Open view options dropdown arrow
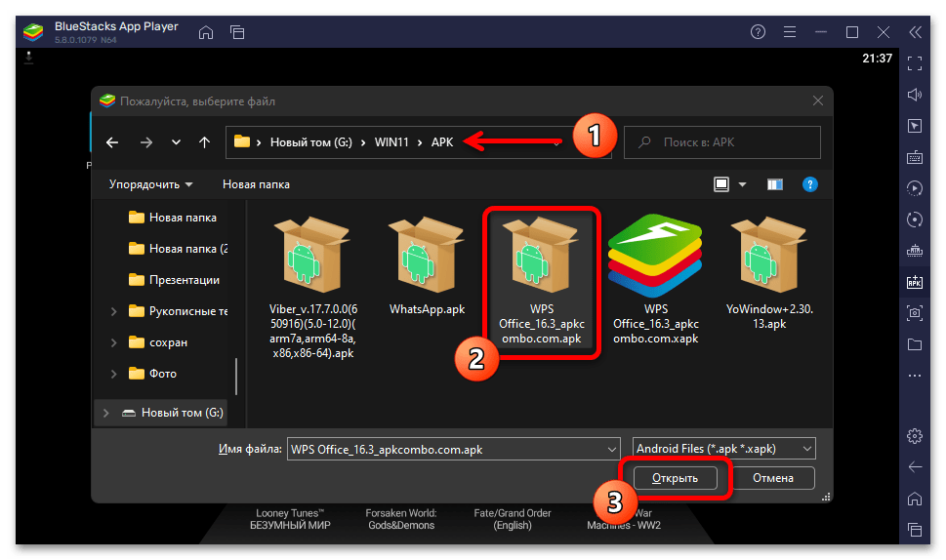Image resolution: width=946 pixels, height=560 pixels. tap(742, 184)
